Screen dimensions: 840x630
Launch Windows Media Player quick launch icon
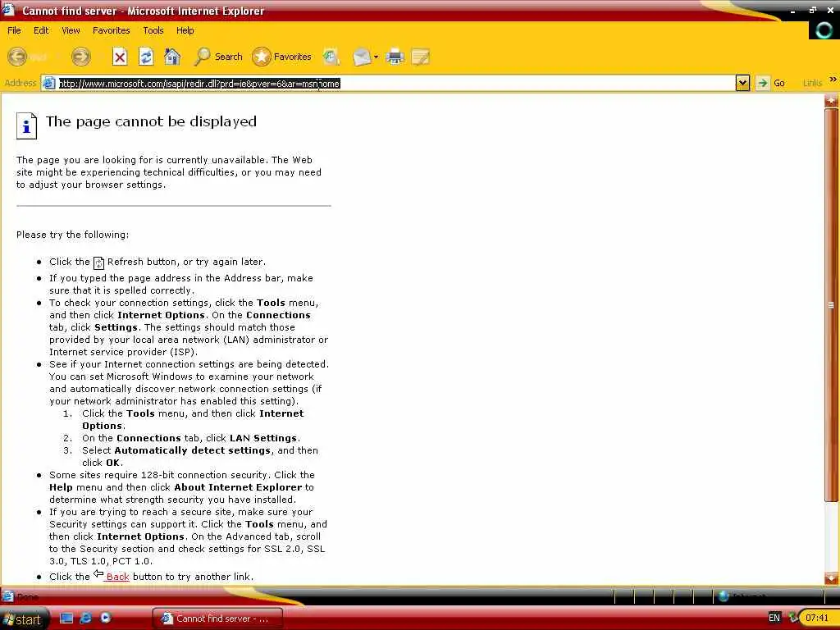click(x=106, y=619)
